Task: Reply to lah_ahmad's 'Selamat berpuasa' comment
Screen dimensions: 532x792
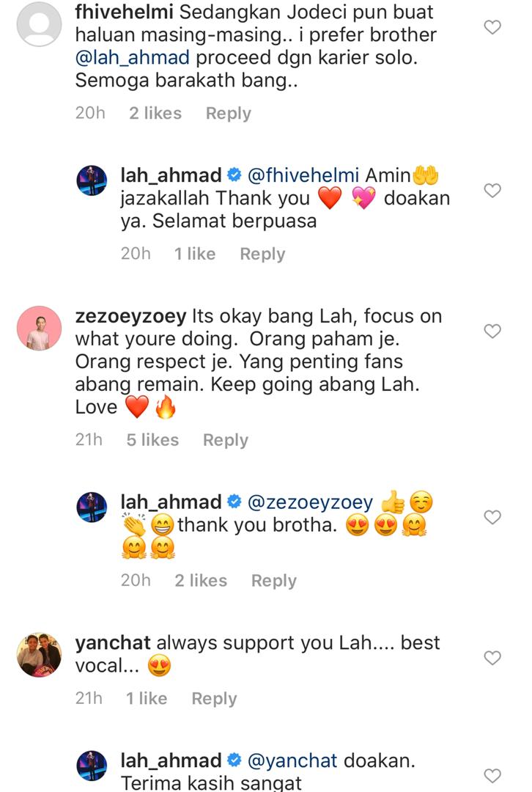Action: (262, 254)
